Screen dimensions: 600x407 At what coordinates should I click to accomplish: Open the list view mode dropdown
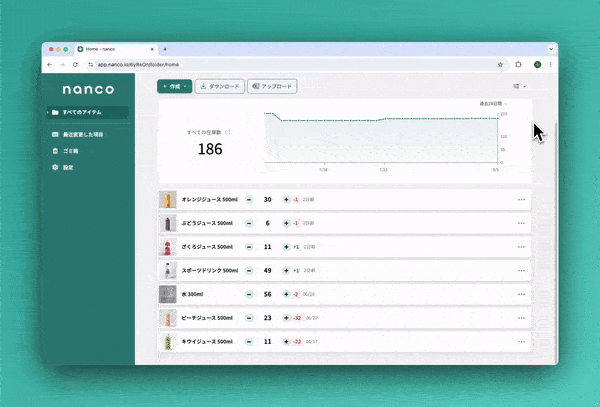coord(519,86)
